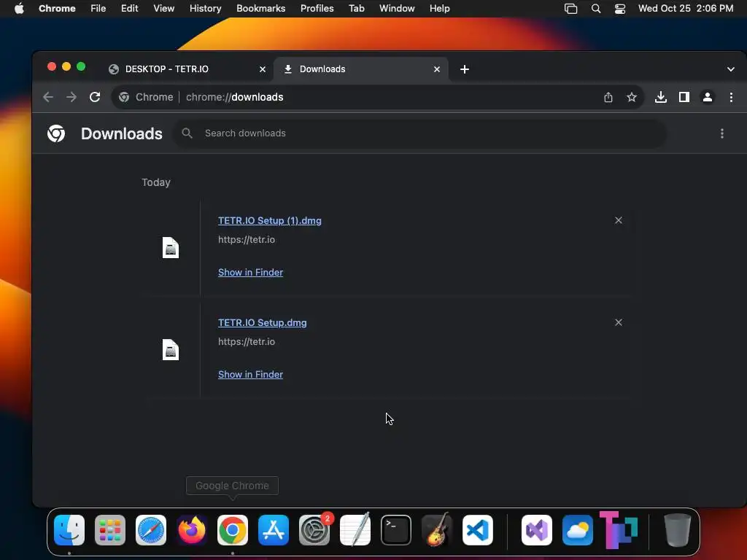This screenshot has width=747, height=560.
Task: Click file icon of TETR.IO Setup (1).dmg
Action: pyautogui.click(x=171, y=248)
